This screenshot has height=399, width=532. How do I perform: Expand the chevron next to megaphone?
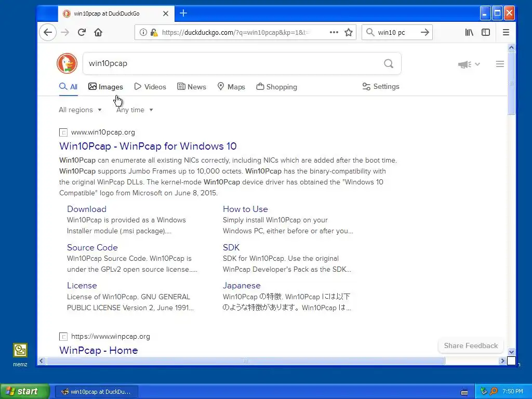click(477, 64)
